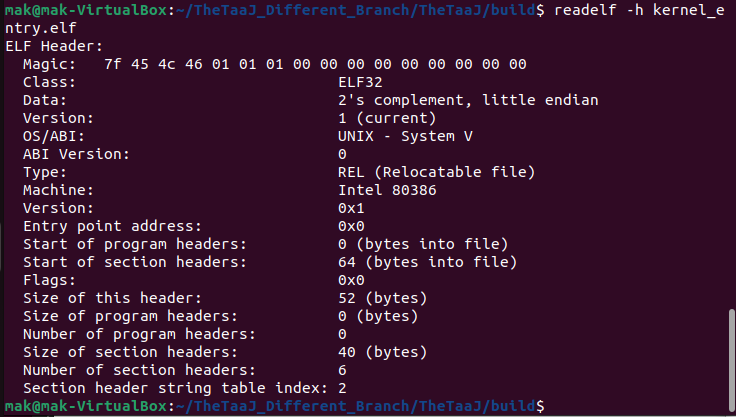This screenshot has height=417, width=736.
Task: Click the Magic bytes value line
Action: pyautogui.click(x=315, y=64)
